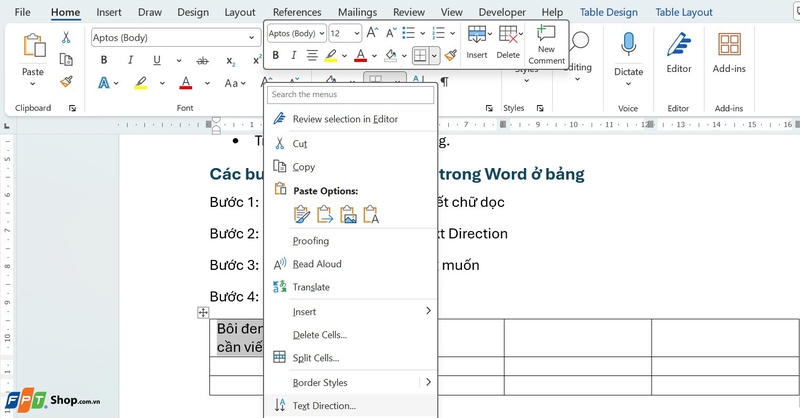Toggle Italic in mini toolbar

293,55
